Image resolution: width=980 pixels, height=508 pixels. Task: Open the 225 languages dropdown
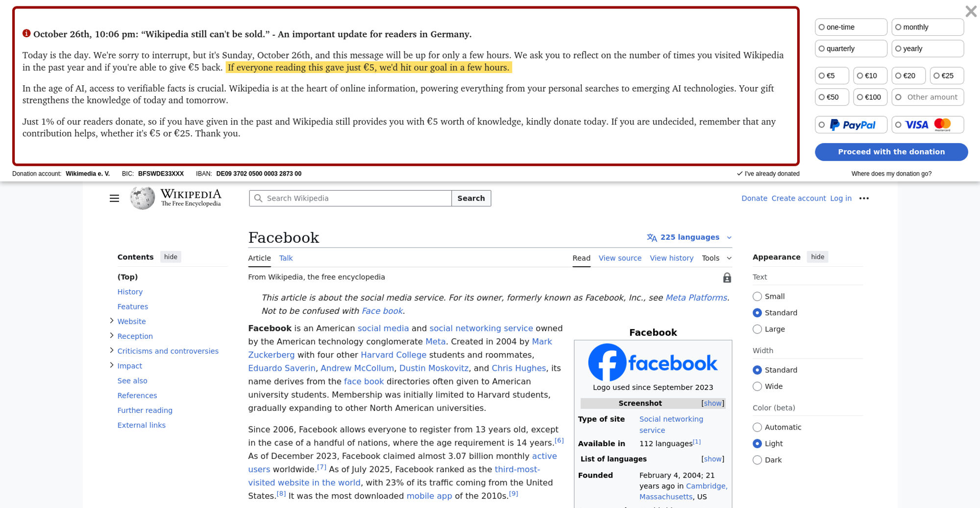coord(689,237)
